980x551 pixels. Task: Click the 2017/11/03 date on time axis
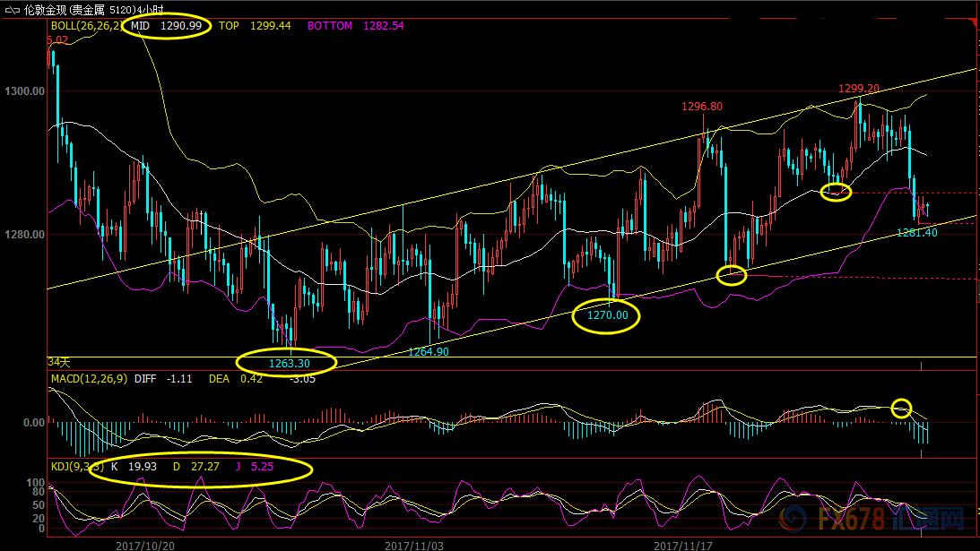(x=414, y=544)
